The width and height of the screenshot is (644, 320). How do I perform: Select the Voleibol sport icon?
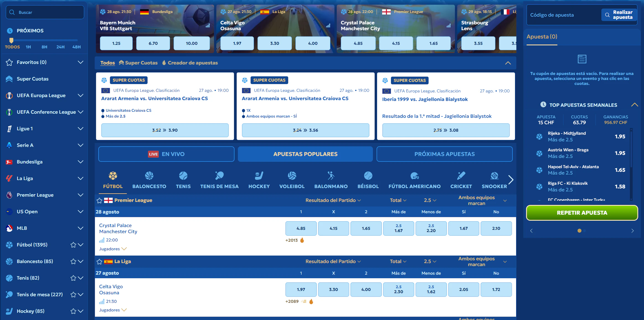[x=292, y=176]
